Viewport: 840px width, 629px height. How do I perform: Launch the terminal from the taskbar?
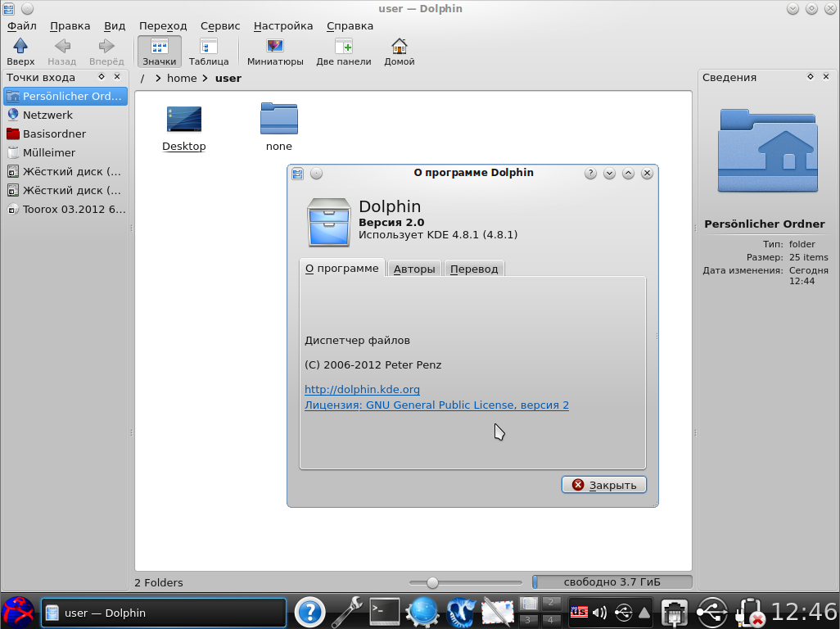[385, 611]
